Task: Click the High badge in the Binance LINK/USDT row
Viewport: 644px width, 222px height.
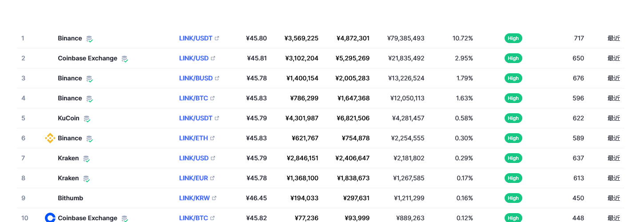Action: pyautogui.click(x=513, y=38)
